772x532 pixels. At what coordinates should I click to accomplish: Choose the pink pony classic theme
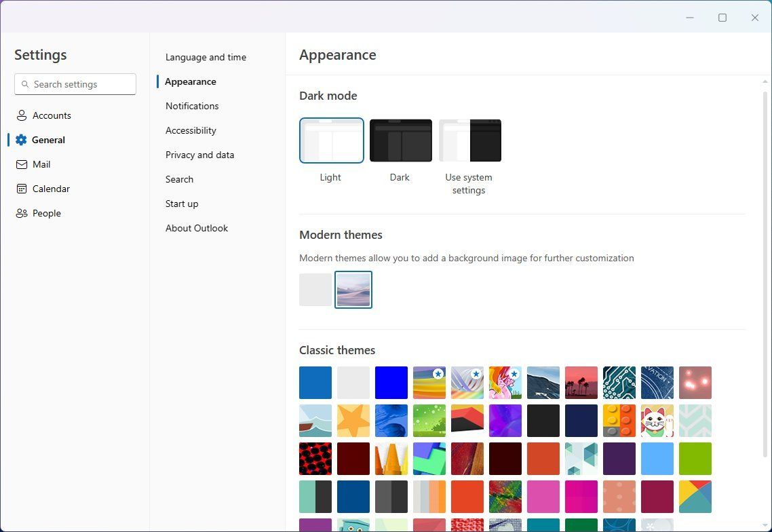[505, 383]
